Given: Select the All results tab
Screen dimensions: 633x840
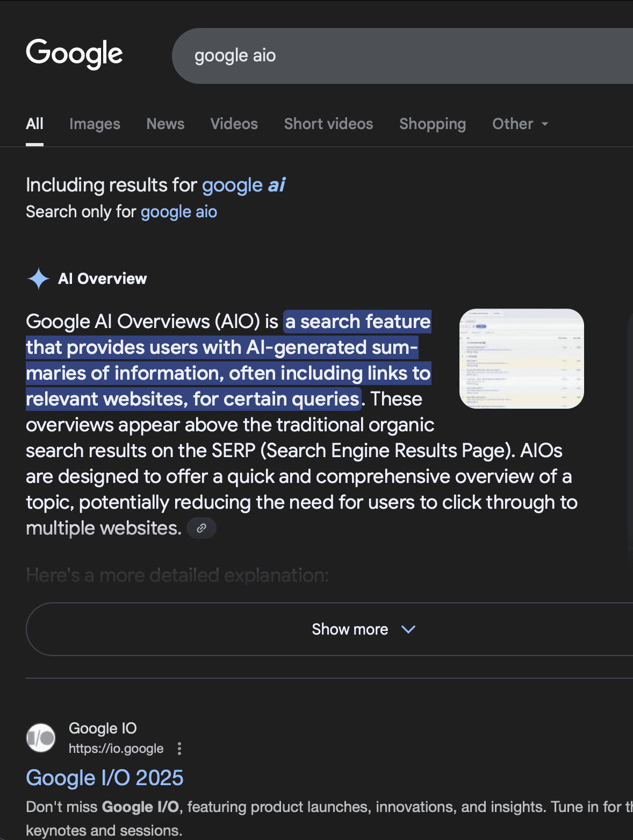Looking at the screenshot, I should coord(34,124).
